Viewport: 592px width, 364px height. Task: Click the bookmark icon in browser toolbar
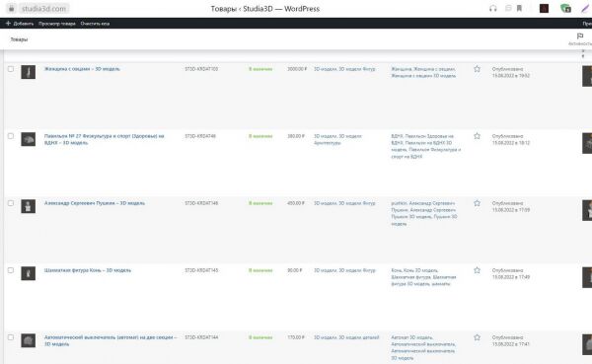click(520, 8)
